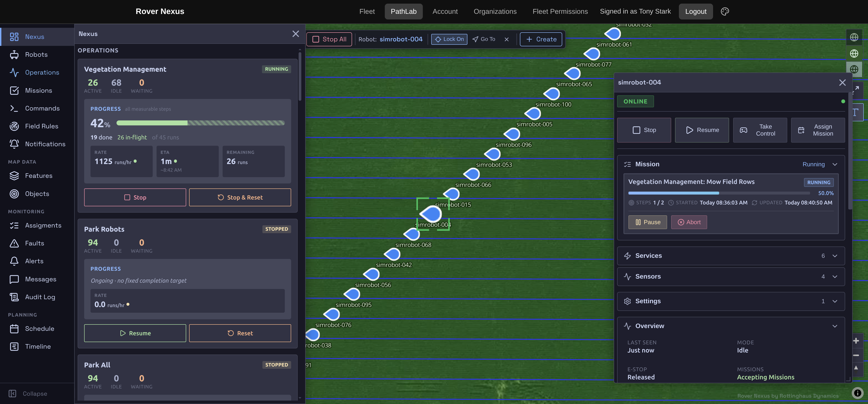Zoom in the map with plus
This screenshot has height=404, width=868.
pos(856,341)
